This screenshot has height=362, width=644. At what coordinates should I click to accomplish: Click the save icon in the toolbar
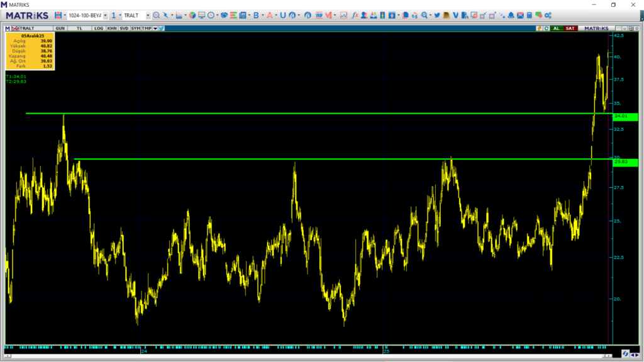[x=58, y=15]
